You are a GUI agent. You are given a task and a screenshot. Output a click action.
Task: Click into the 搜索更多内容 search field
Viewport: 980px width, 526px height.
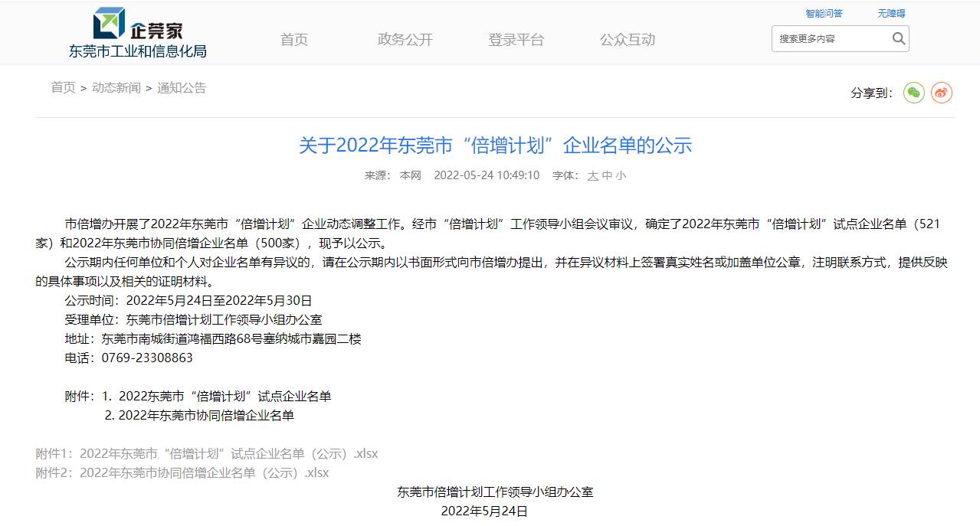[829, 38]
